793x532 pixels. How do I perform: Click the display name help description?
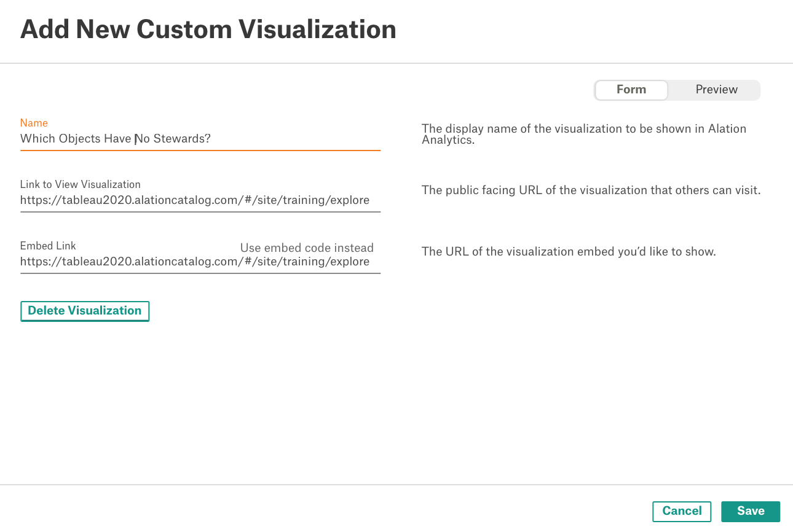click(x=584, y=134)
